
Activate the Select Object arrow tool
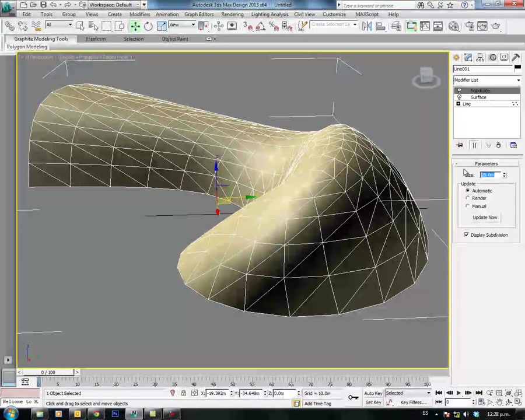tap(79, 26)
